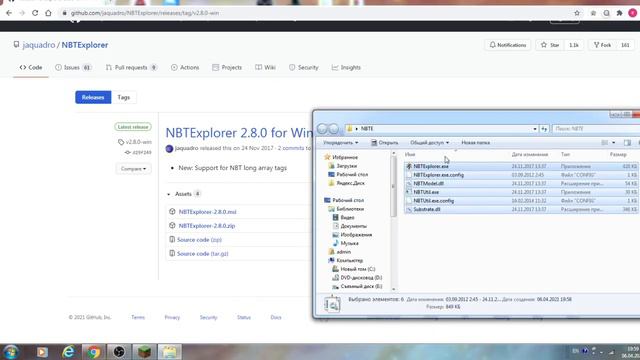Click Explorer forward navigation button

(x=333, y=129)
